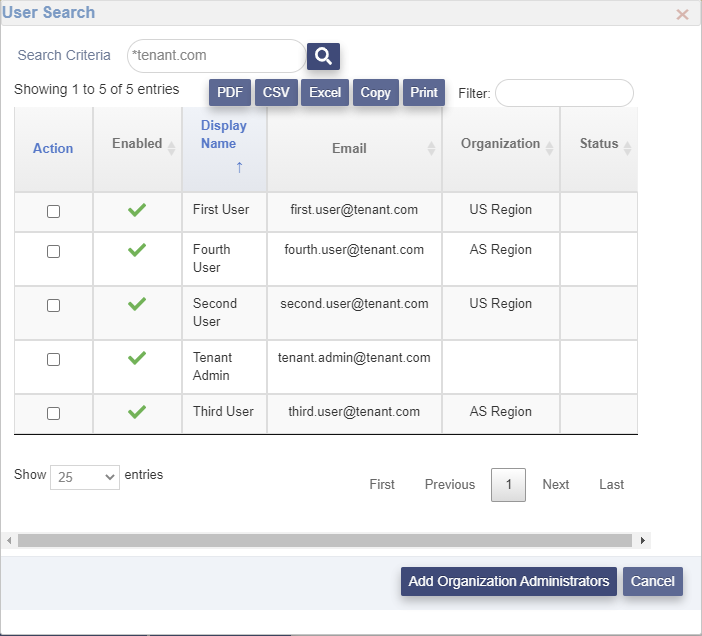The height and width of the screenshot is (636, 702).
Task: Sort by Enabled column arrows
Action: click(170, 148)
